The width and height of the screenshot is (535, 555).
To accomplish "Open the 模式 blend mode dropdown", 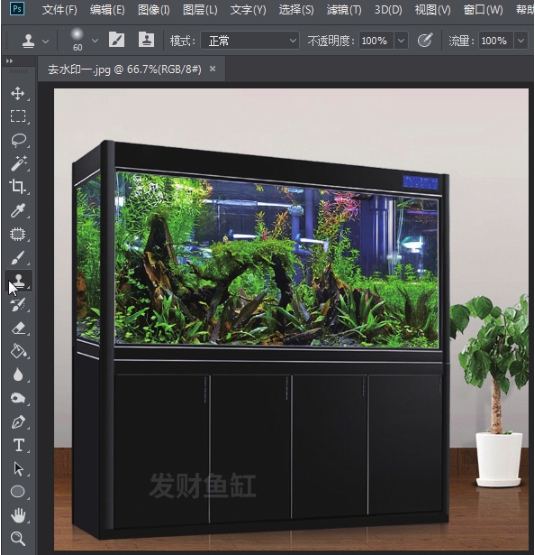I will [x=250, y=40].
